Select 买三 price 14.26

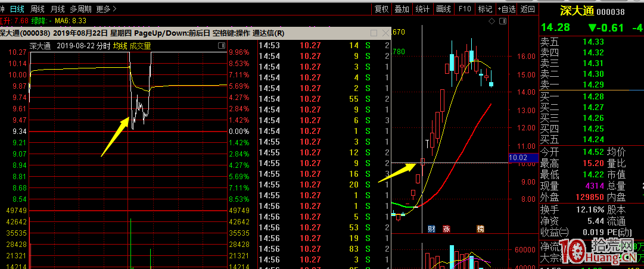coord(593,118)
